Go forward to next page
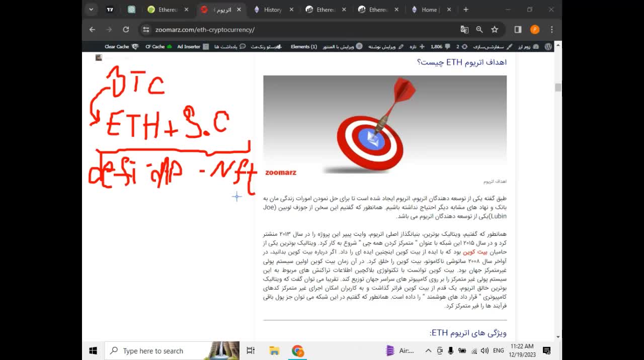644x360 pixels. [x=109, y=30]
